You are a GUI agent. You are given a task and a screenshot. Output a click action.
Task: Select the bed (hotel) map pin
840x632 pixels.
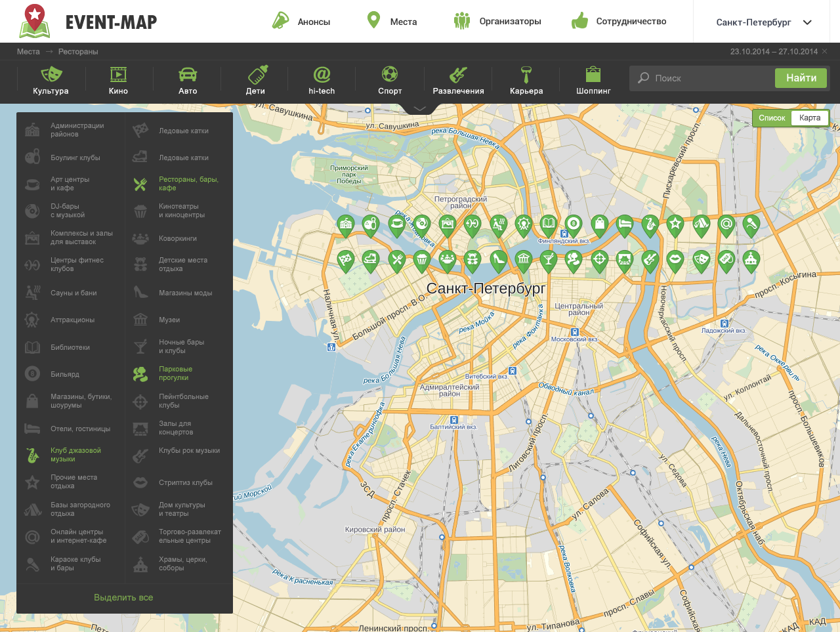[625, 225]
